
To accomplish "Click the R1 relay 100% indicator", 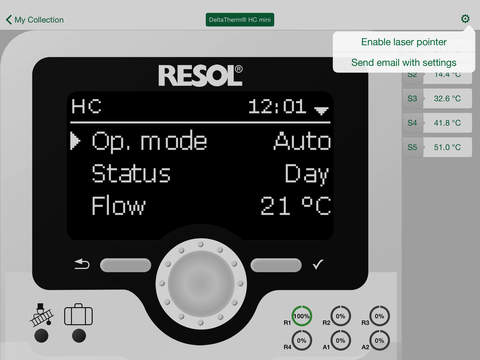I will point(302,316).
